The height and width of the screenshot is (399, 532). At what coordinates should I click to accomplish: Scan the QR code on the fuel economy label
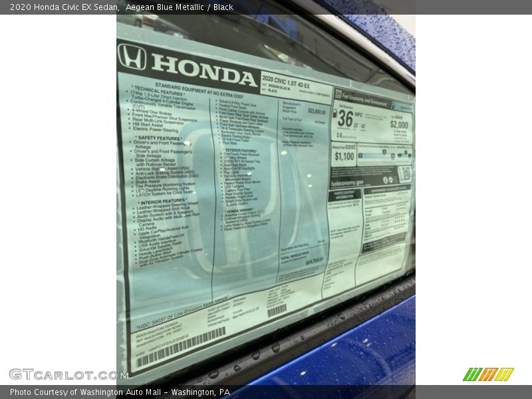click(x=404, y=173)
